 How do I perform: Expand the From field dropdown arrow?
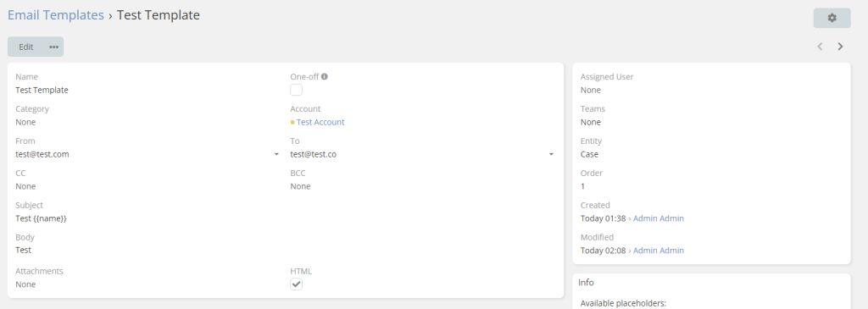pyautogui.click(x=276, y=154)
